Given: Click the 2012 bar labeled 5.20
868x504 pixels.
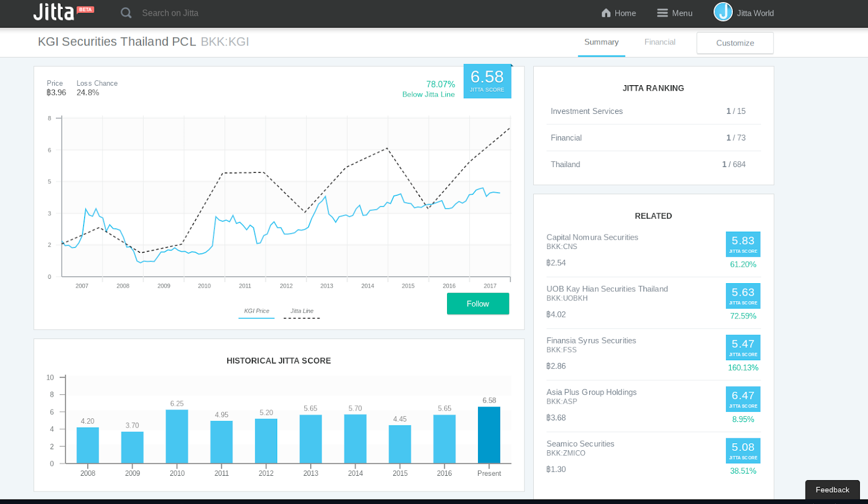Looking at the screenshot, I should 266,441.
